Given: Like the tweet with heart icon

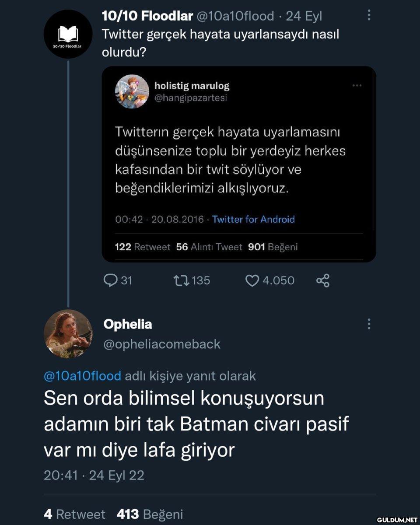Looking at the screenshot, I should click(252, 280).
